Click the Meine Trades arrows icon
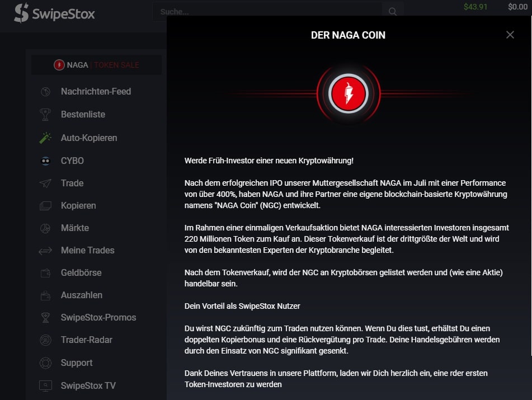This screenshot has height=400, width=532. click(x=45, y=251)
